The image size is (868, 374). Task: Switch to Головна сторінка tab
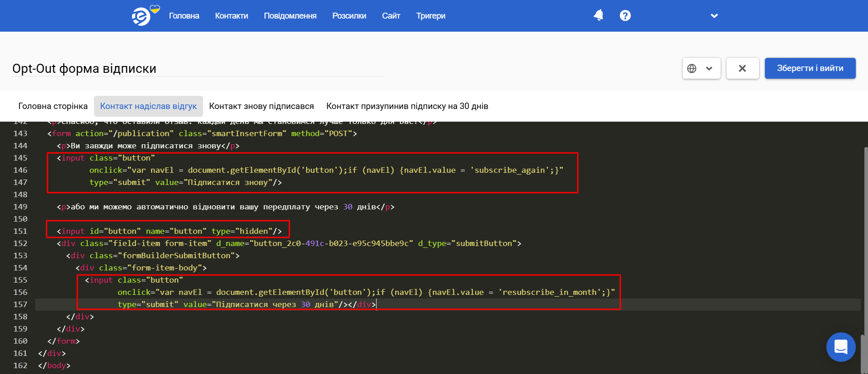(53, 106)
